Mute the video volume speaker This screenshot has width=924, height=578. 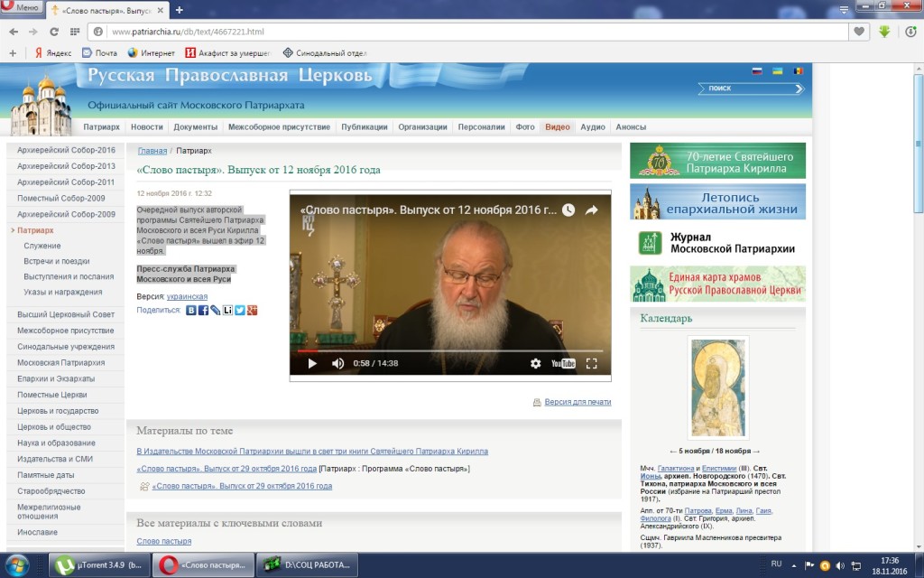coord(337,363)
